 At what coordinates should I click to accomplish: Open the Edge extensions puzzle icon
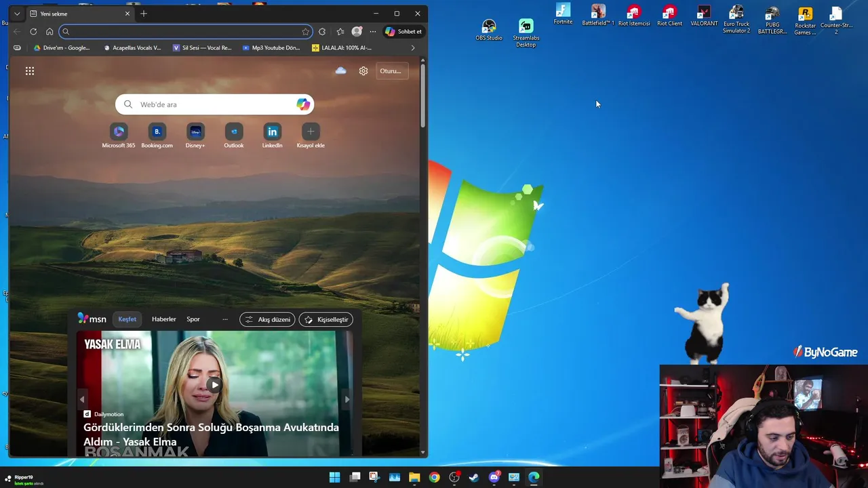click(322, 31)
